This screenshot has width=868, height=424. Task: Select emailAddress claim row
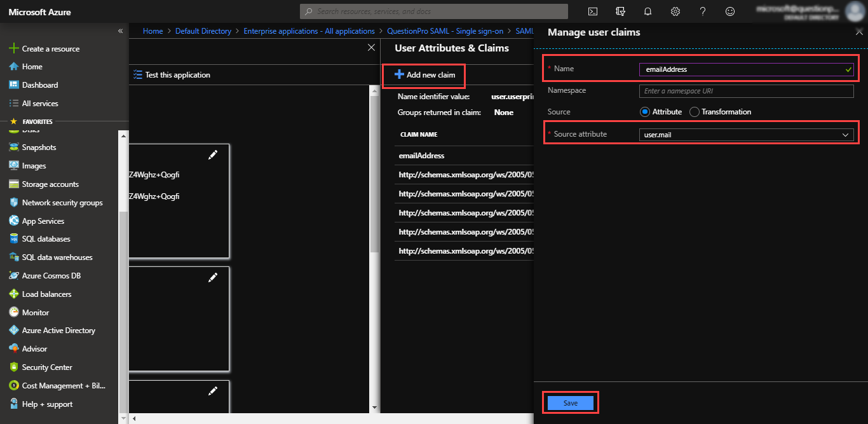tap(421, 156)
